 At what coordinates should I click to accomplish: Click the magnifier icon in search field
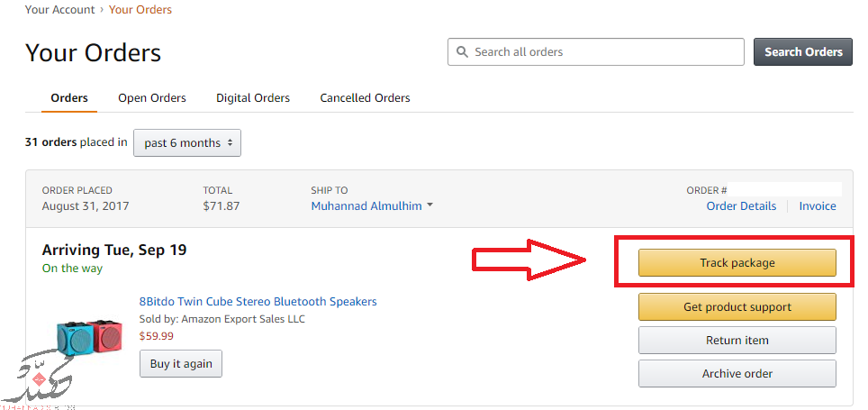(x=462, y=52)
